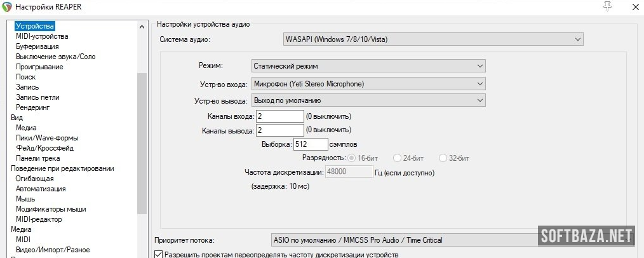This screenshot has width=644, height=258.
Task: Select Буферизация in the settings tree
Action: coord(37,46)
